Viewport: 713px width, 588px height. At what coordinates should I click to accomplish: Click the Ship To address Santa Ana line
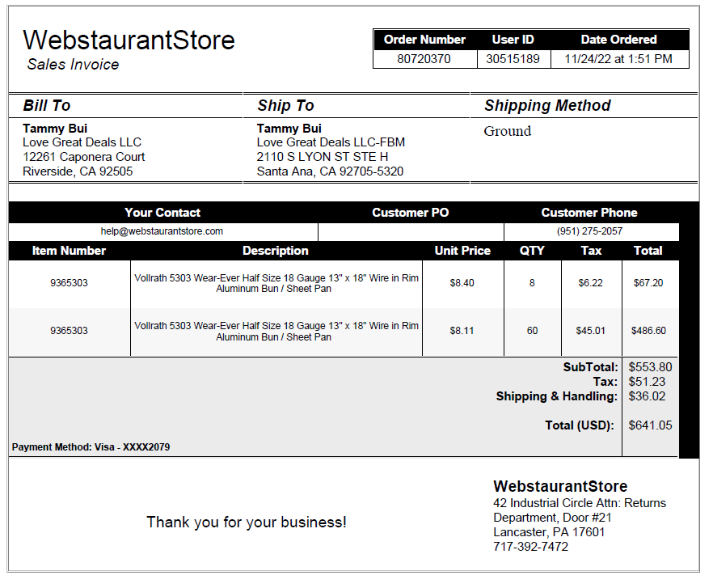click(x=330, y=171)
